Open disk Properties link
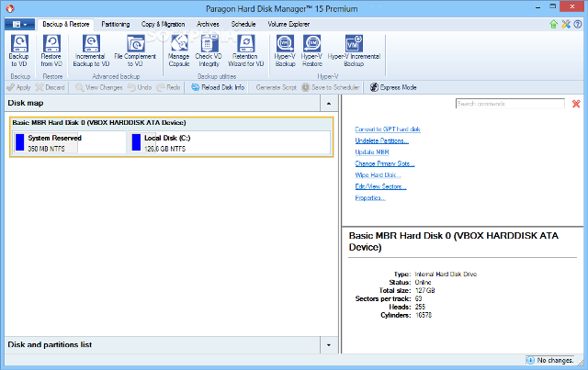The image size is (588, 370). tap(370, 198)
